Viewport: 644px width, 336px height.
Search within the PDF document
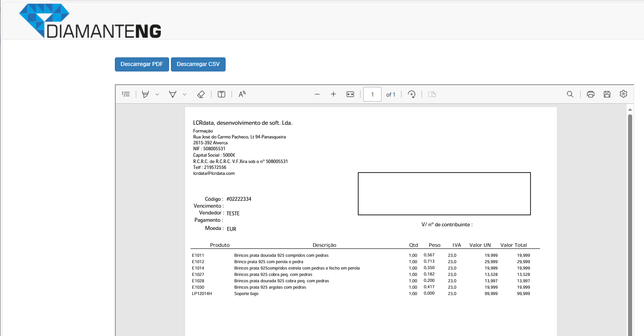[x=570, y=94]
